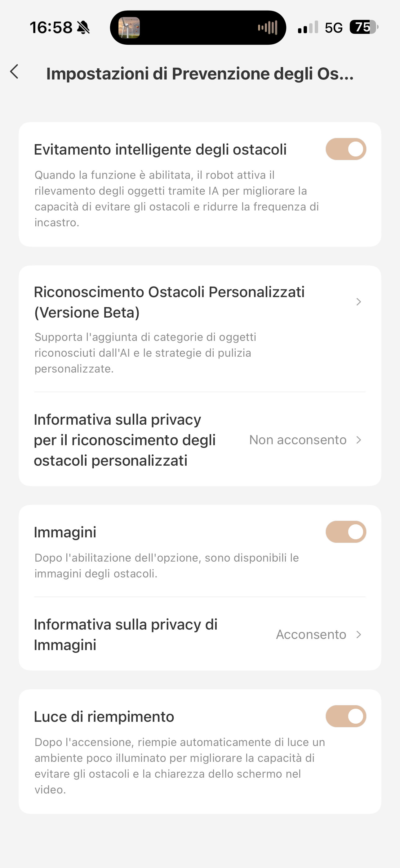Open Riconoscimento Ostacoli Personalizzati (Versione Beta)
The height and width of the screenshot is (868, 400).
(200, 329)
